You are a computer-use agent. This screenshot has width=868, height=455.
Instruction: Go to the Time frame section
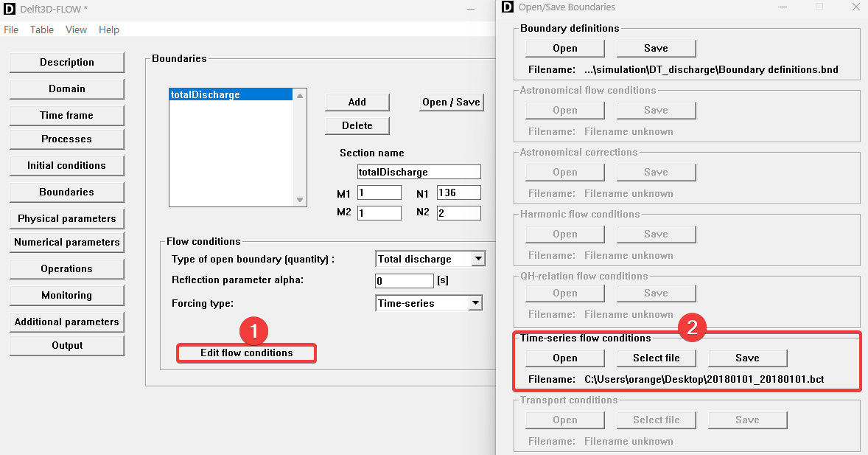click(x=67, y=115)
